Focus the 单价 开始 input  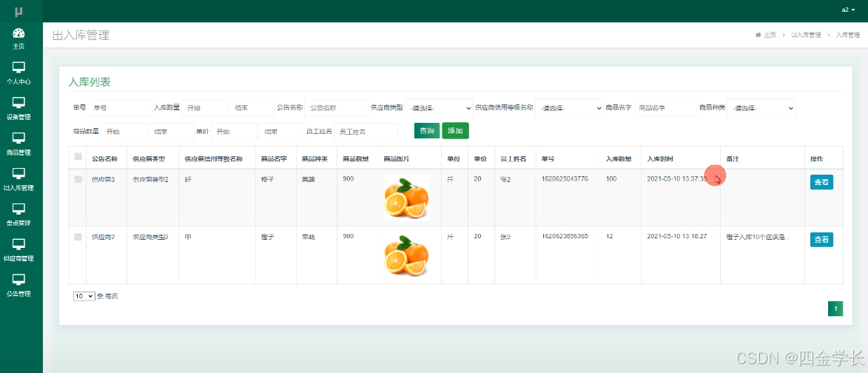tap(234, 132)
